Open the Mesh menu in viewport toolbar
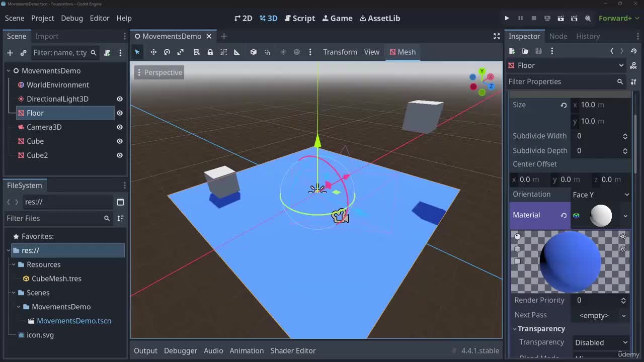 [x=403, y=52]
